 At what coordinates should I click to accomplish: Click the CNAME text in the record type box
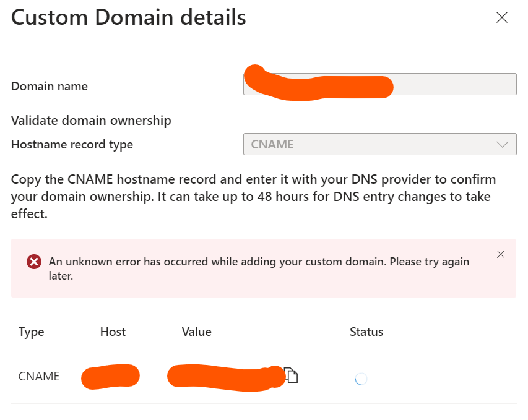(x=272, y=145)
